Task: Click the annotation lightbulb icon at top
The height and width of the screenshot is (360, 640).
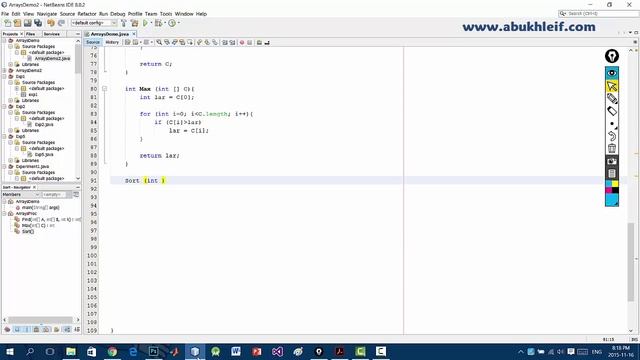Action: click(x=612, y=56)
